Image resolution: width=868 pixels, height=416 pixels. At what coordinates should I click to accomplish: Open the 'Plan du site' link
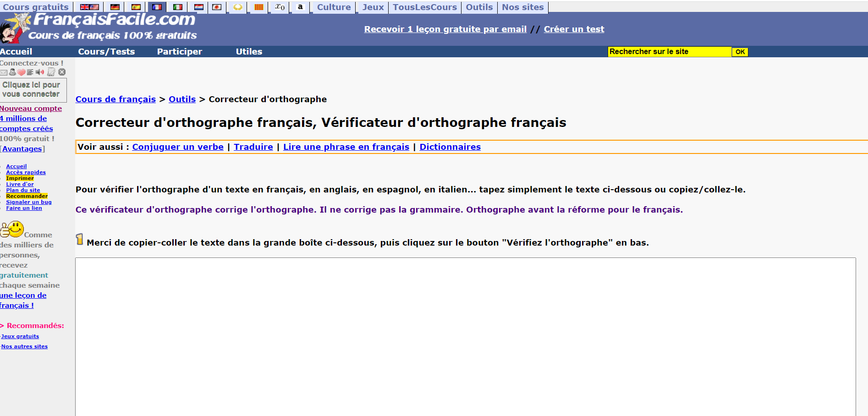[x=23, y=190]
